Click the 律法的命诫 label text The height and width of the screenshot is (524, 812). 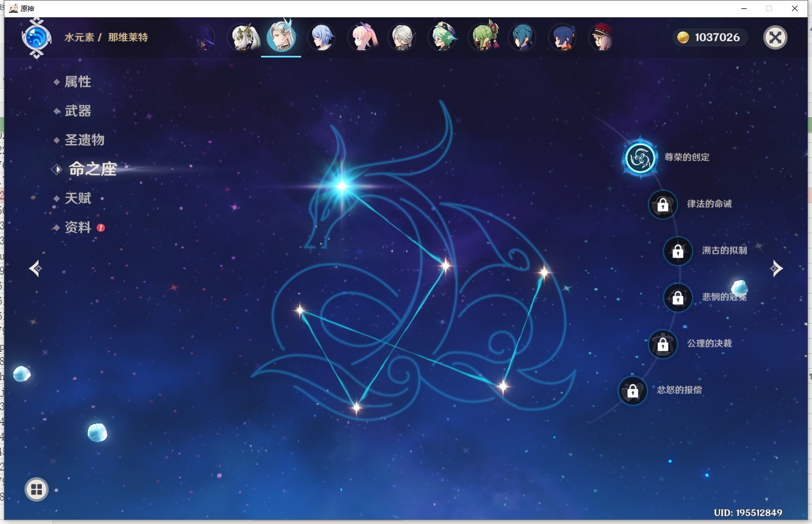click(709, 204)
